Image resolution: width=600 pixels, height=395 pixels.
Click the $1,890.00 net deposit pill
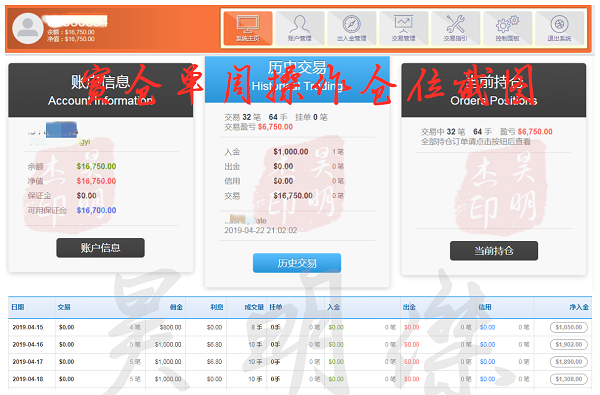pyautogui.click(x=569, y=362)
